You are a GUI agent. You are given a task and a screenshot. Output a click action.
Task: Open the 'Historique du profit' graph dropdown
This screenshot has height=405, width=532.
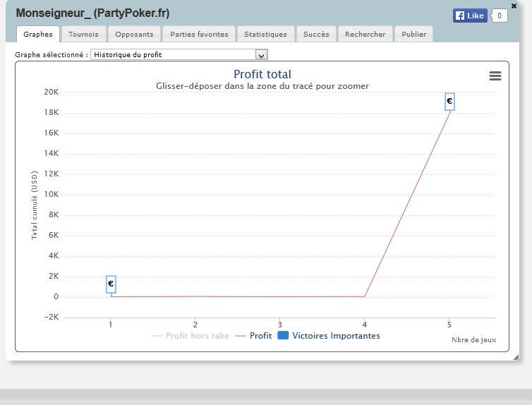[179, 54]
